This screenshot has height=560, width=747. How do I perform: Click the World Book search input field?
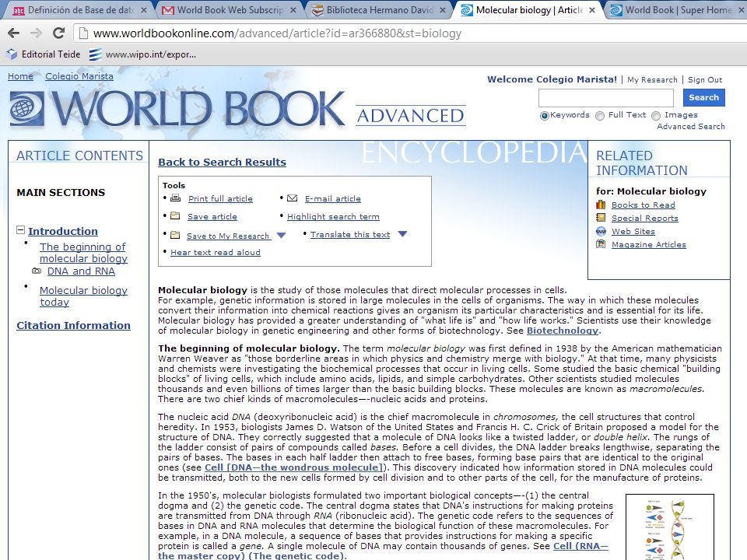[x=606, y=98]
